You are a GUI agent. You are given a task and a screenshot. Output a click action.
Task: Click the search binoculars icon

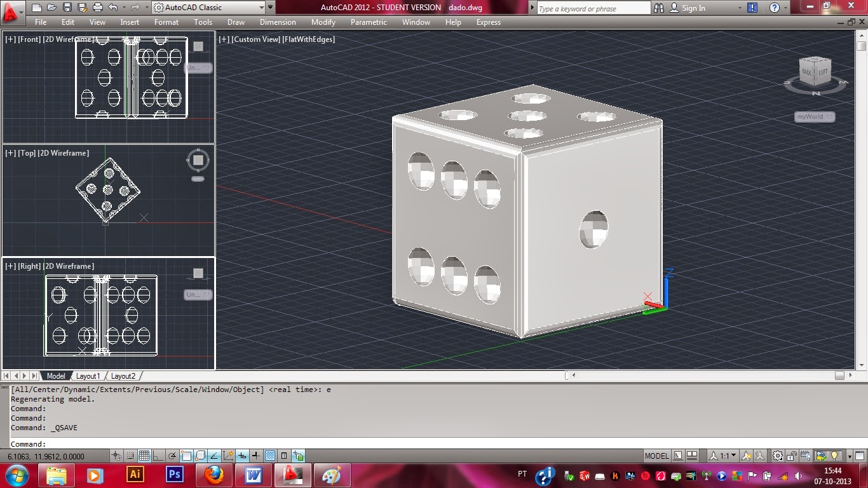click(659, 8)
